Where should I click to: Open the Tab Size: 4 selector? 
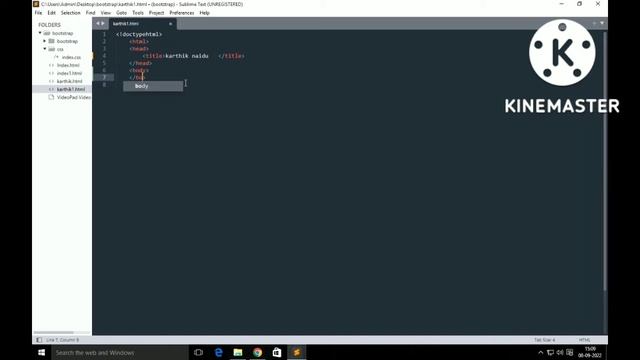[x=544, y=340]
